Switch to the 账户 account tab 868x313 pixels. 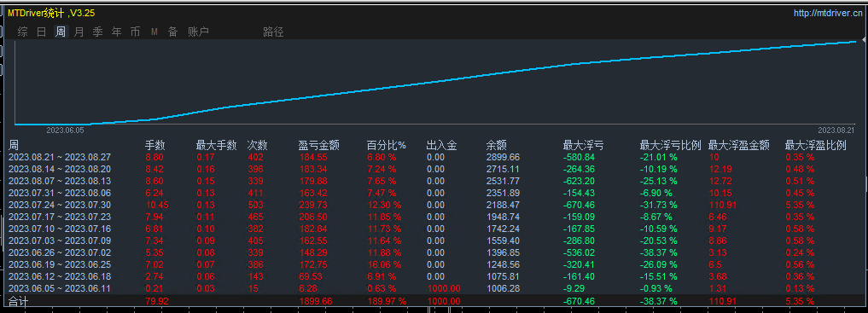pos(198,32)
